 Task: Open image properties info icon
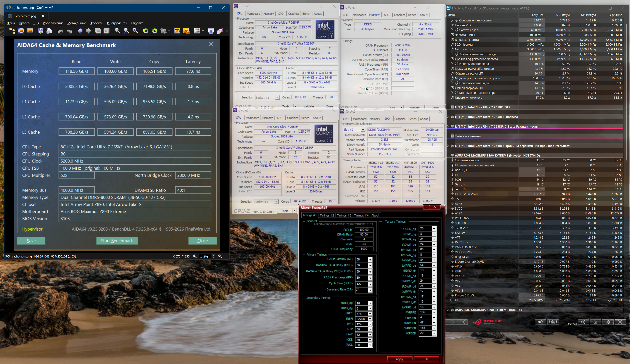click(49, 31)
